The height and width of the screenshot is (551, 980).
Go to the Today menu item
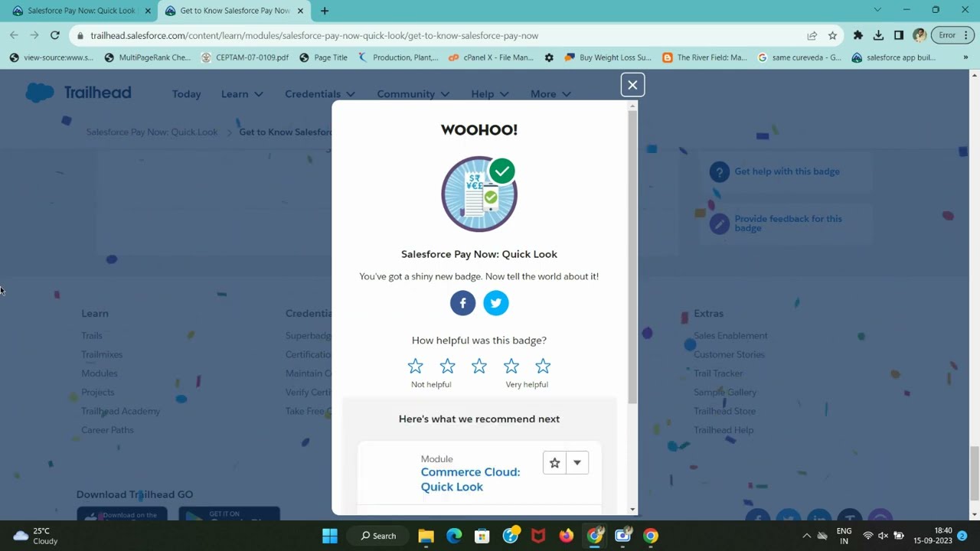186,94
